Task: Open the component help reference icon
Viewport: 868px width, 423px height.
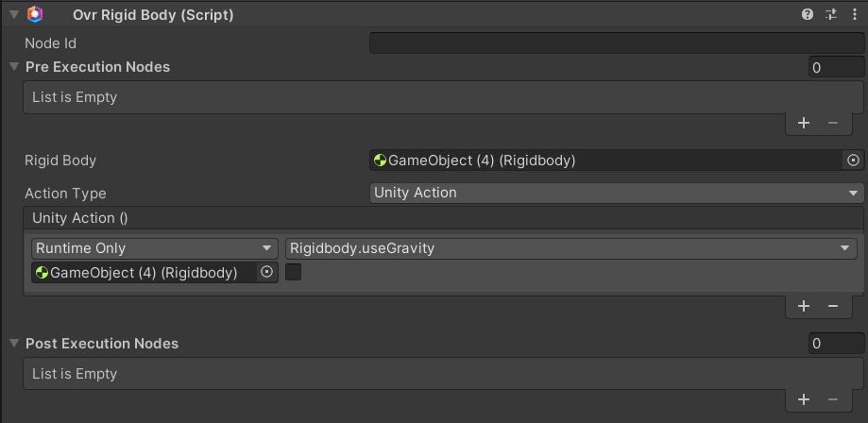Action: [x=808, y=15]
